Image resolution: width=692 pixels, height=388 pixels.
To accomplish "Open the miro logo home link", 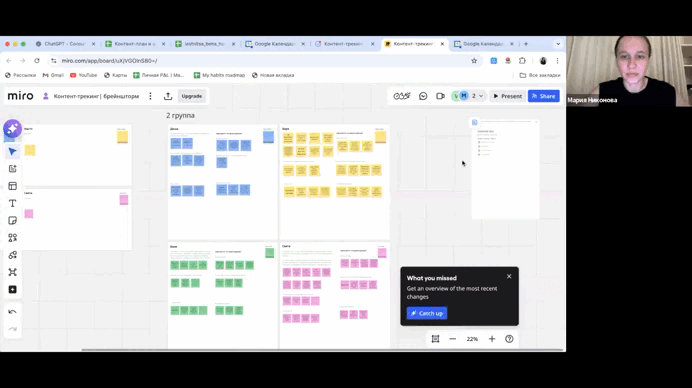I will pyautogui.click(x=20, y=96).
